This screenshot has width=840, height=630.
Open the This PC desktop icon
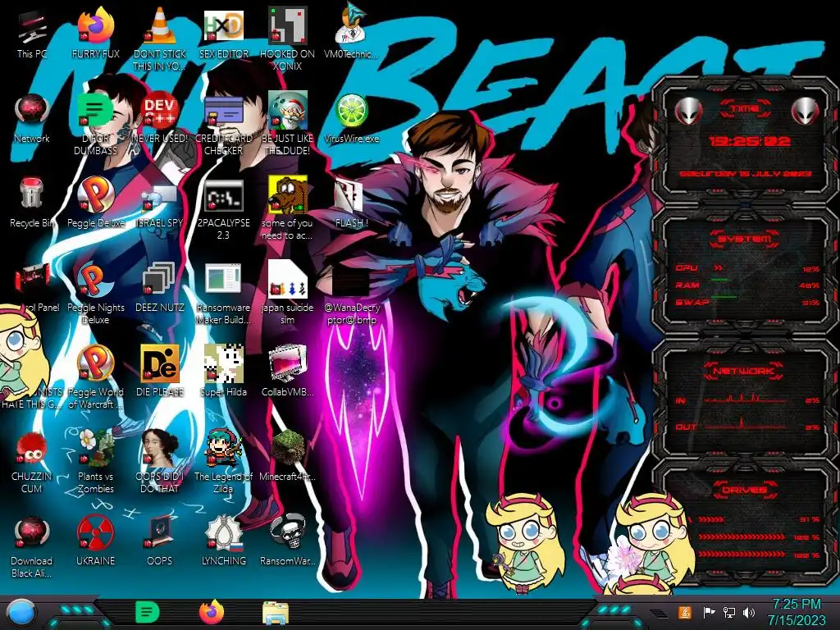[x=32, y=33]
